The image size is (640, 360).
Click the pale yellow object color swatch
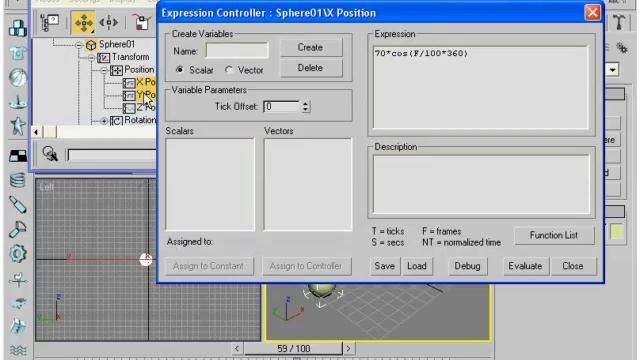pyautogui.click(x=617, y=232)
